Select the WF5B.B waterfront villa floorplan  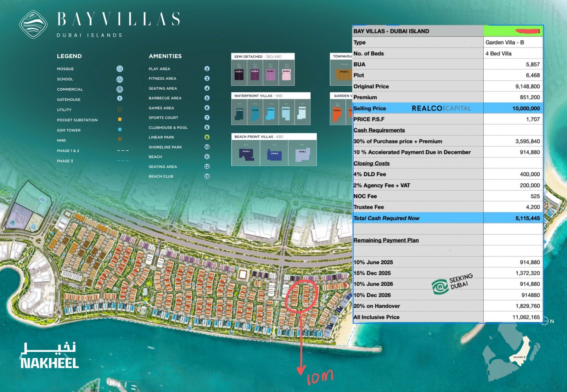click(x=255, y=114)
